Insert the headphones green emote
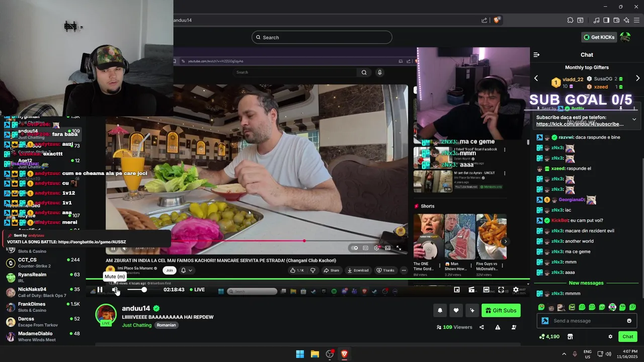The width and height of the screenshot is (644, 362). click(612, 307)
